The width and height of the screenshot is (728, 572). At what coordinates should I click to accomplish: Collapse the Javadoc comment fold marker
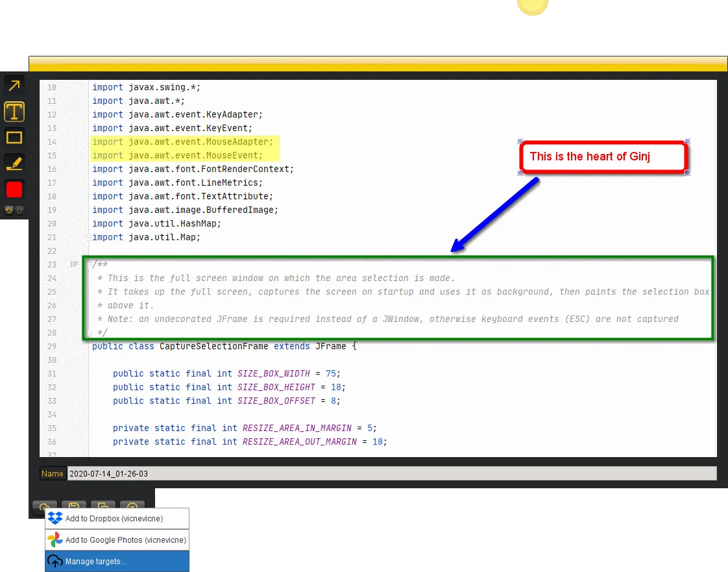tap(89, 264)
